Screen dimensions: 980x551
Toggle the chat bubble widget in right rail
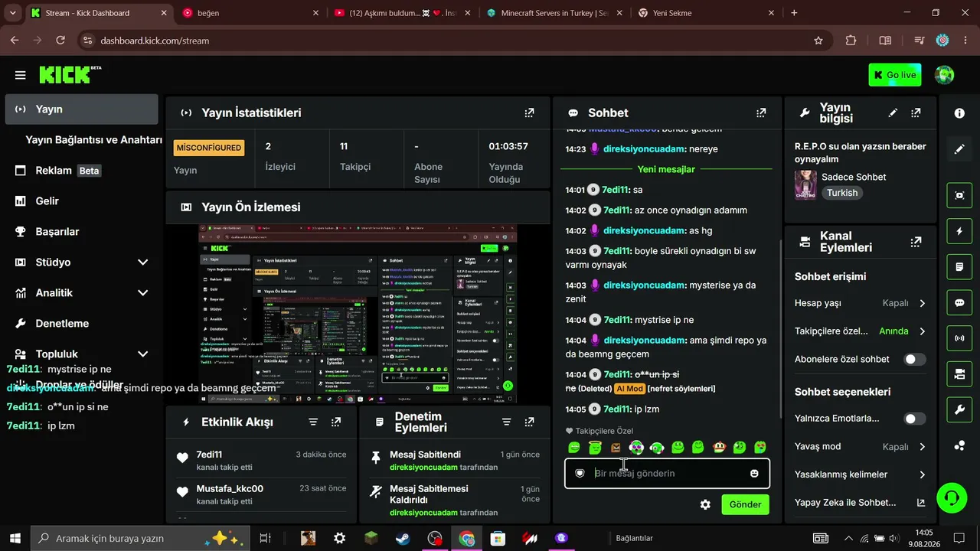959,302
